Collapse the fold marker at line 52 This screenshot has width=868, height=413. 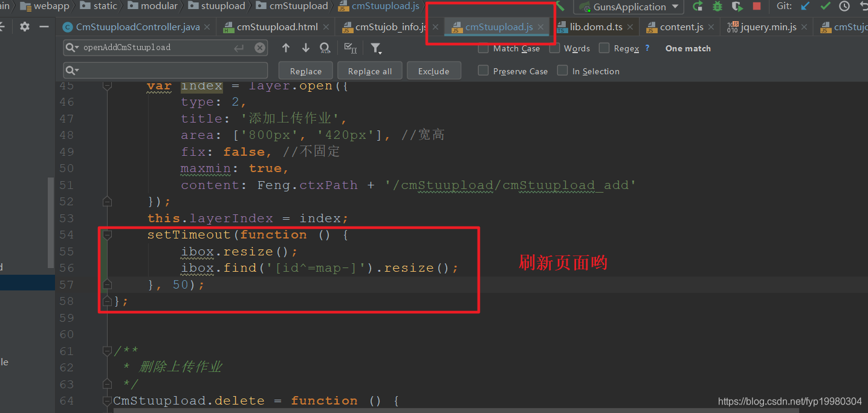coord(107,201)
